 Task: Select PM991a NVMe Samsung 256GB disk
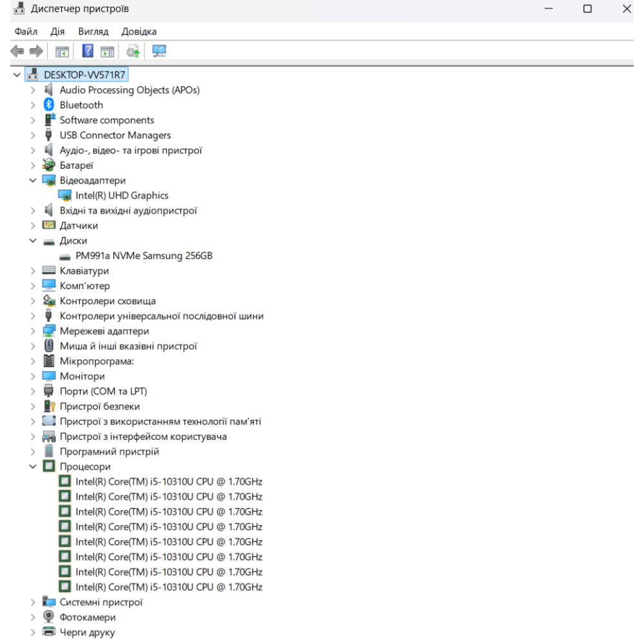tap(144, 256)
